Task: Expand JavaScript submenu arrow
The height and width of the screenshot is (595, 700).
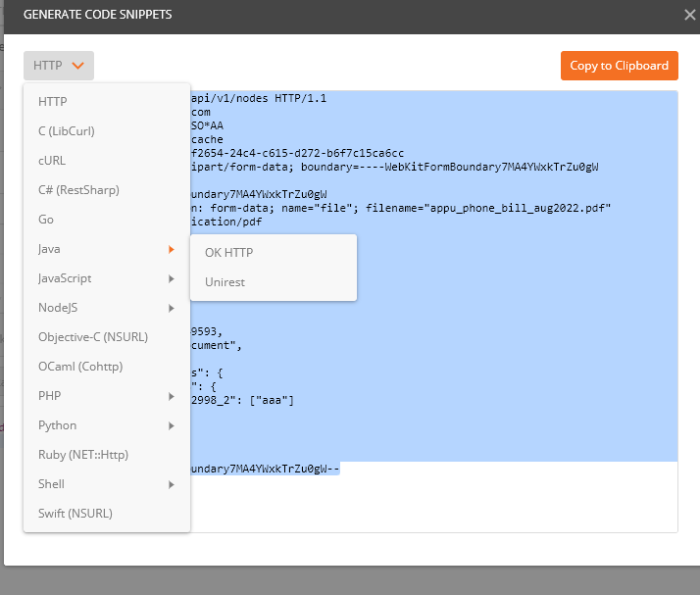Action: [x=171, y=279]
